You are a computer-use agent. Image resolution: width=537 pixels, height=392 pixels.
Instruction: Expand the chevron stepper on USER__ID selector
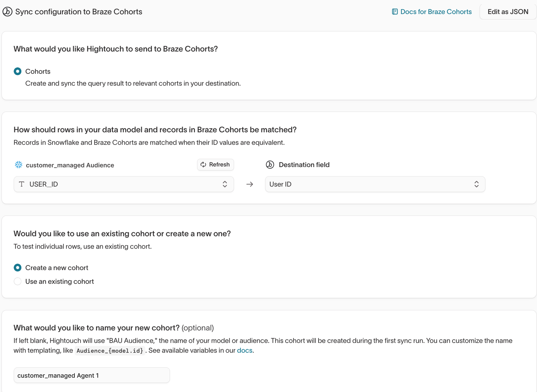pos(225,184)
